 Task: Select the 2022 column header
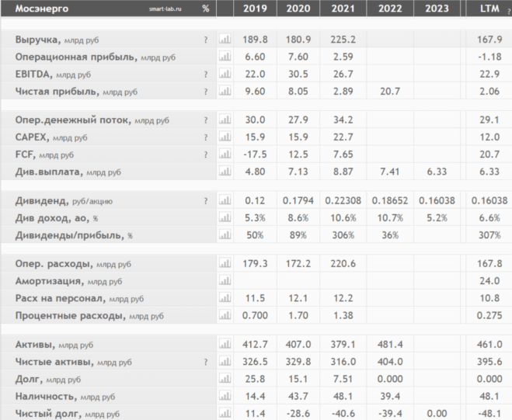coord(390,9)
